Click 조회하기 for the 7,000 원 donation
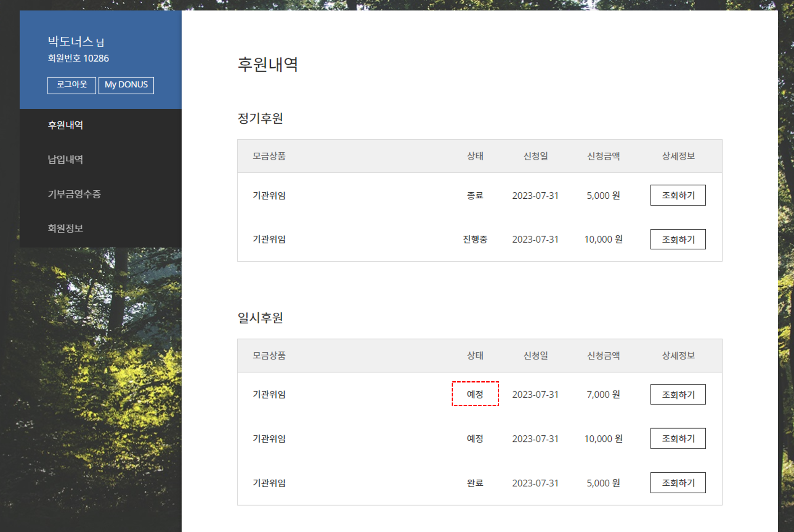The height and width of the screenshot is (532, 794). tap(677, 395)
